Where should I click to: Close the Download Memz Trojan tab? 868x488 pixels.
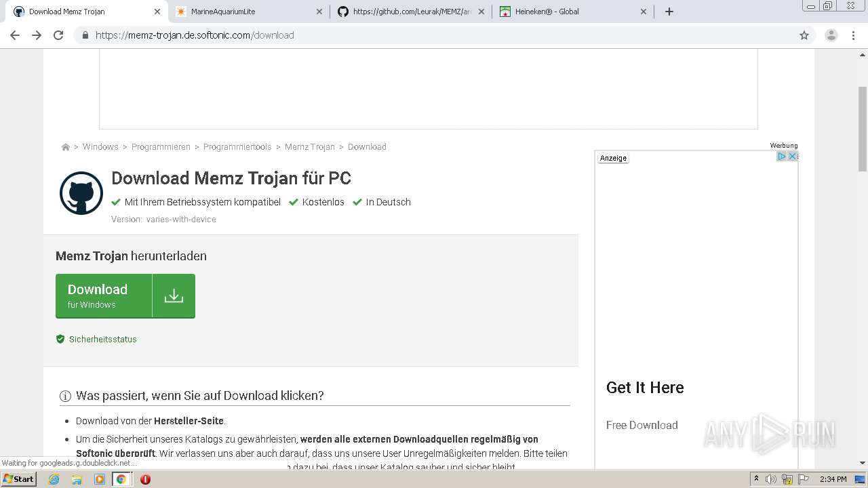157,12
